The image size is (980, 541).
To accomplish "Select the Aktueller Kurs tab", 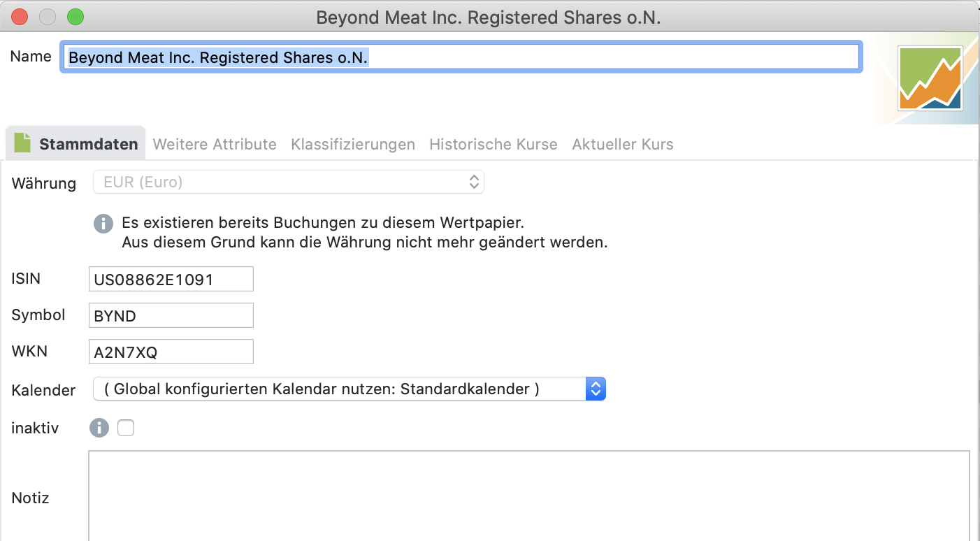I will click(x=623, y=145).
